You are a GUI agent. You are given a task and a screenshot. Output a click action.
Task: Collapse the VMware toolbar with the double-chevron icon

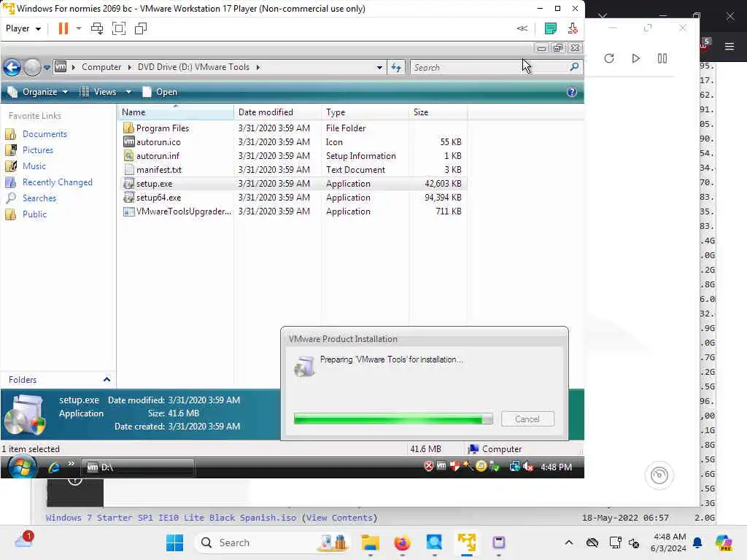coord(522,28)
